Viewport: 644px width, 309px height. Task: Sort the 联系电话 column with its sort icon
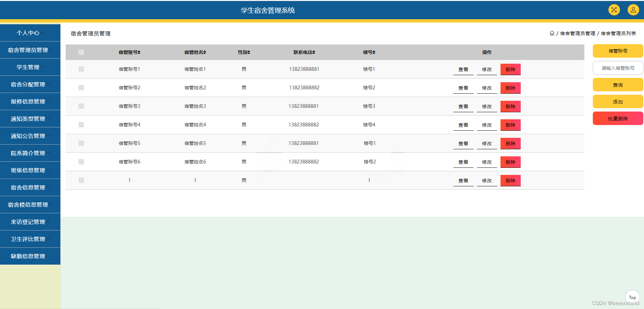pos(314,52)
